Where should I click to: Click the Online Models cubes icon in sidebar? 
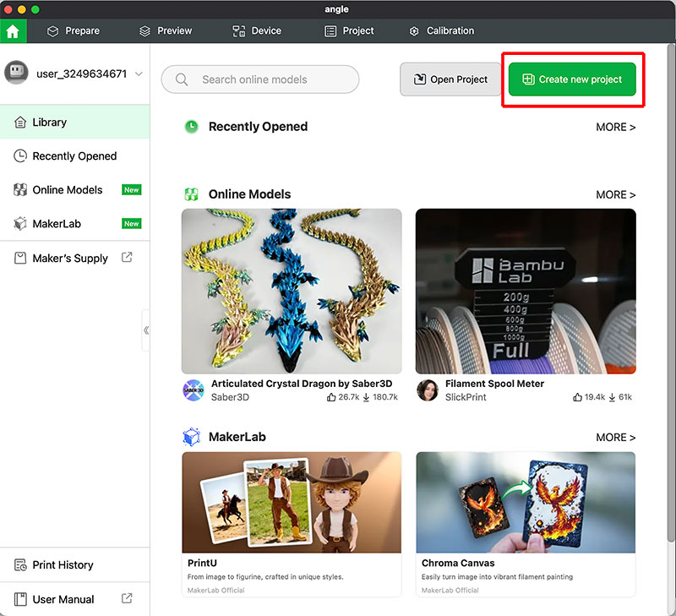[x=20, y=189]
